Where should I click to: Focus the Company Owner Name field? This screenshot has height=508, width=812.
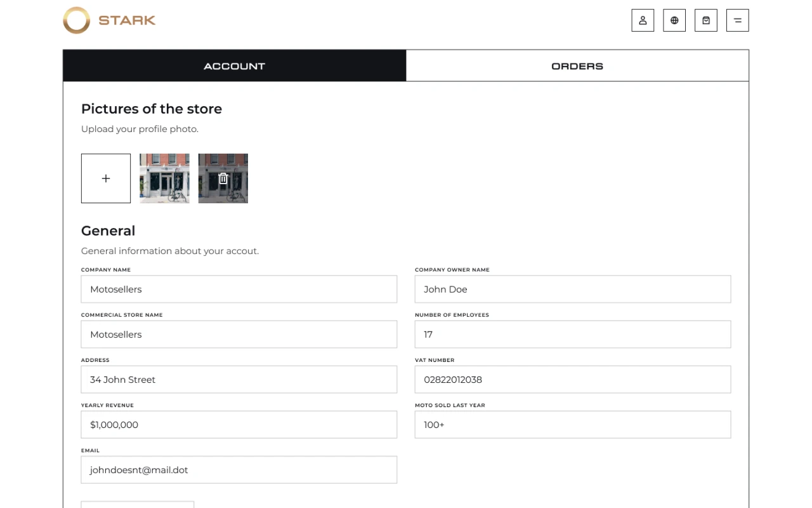pos(573,289)
